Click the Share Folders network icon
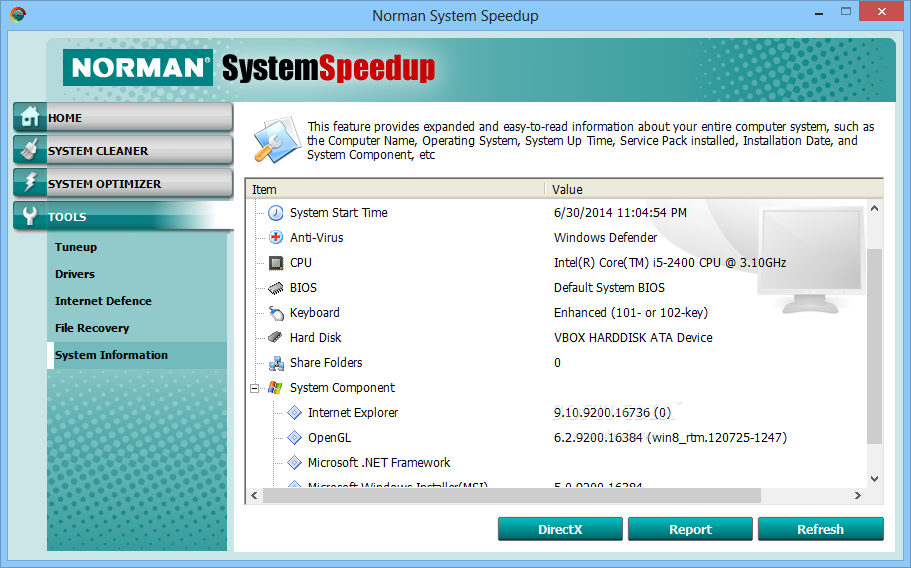The height and width of the screenshot is (568, 911). click(275, 363)
